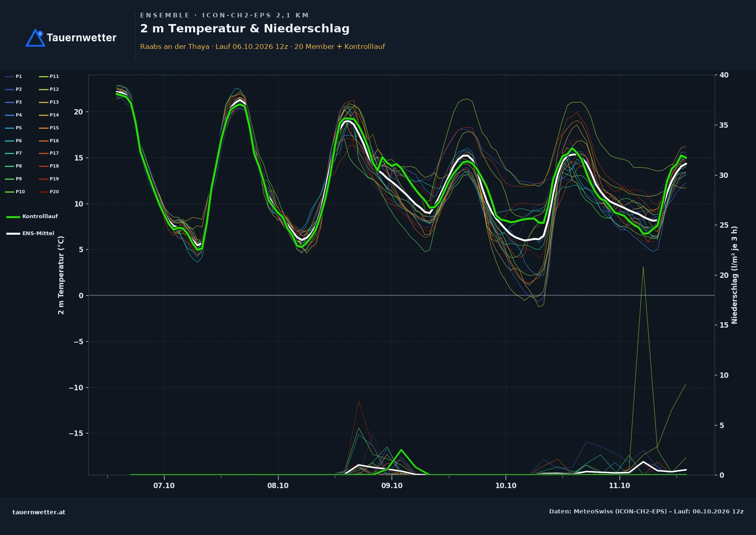Viewport: 756px width, 535px height.
Task: Select the P2 legend entry
Action: point(14,89)
